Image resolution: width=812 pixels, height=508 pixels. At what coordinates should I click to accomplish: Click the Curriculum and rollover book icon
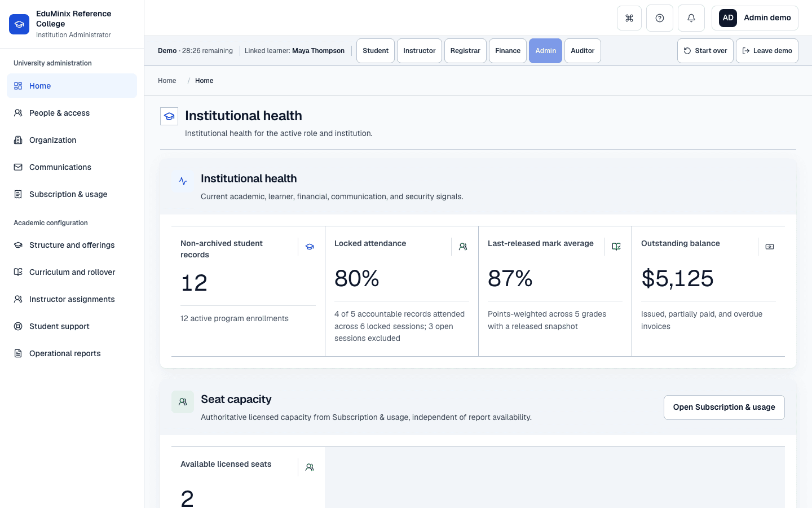pyautogui.click(x=18, y=272)
